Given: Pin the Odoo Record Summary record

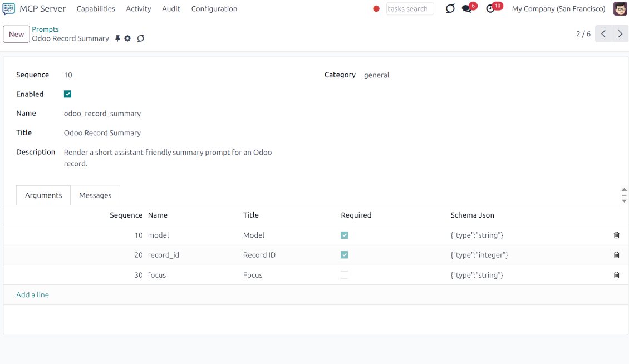Looking at the screenshot, I should click(117, 38).
